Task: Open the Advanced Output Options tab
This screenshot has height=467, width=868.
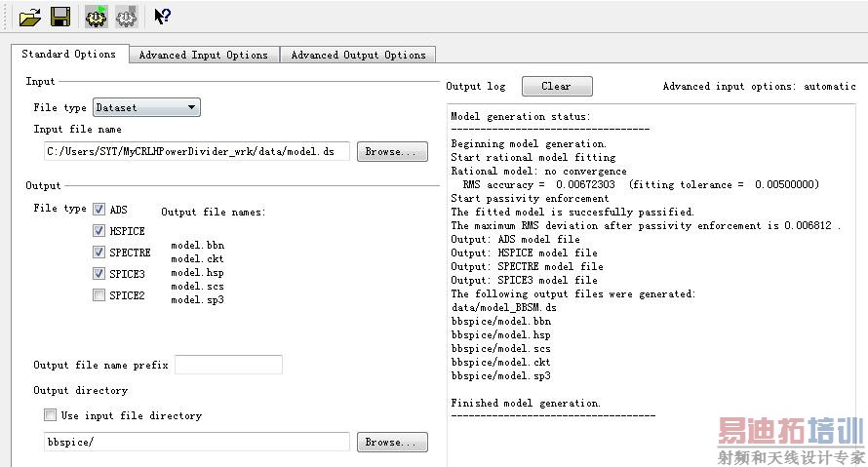Action: click(358, 56)
